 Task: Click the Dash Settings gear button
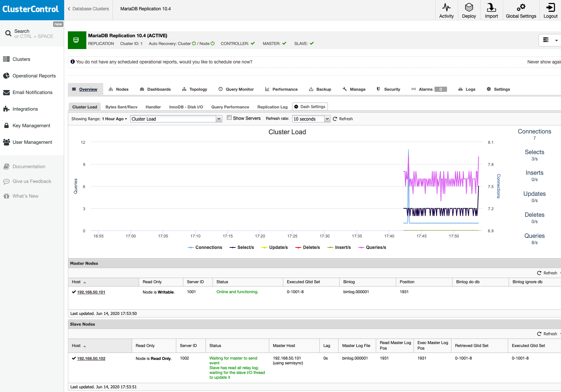(x=310, y=107)
